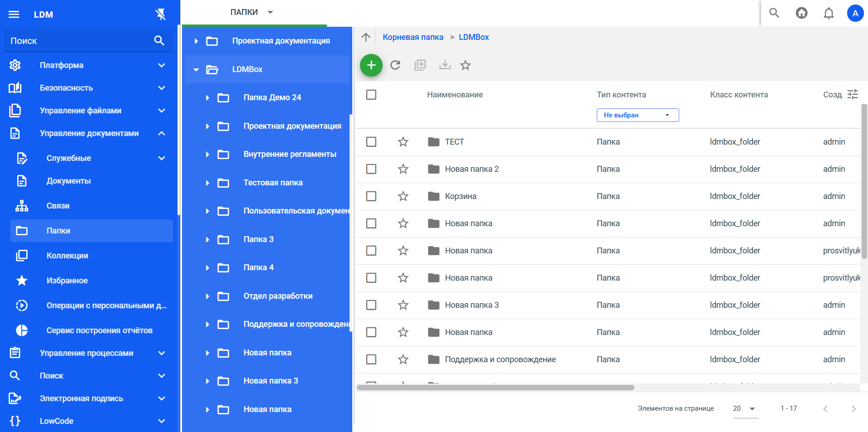Refresh the folder contents list
Viewport: 868px width, 432px height.
pos(395,65)
